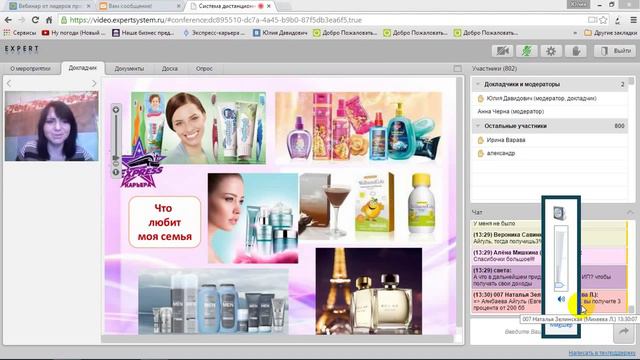Click the info icon below zoom slider
The image size is (640, 360).
coord(116,172)
